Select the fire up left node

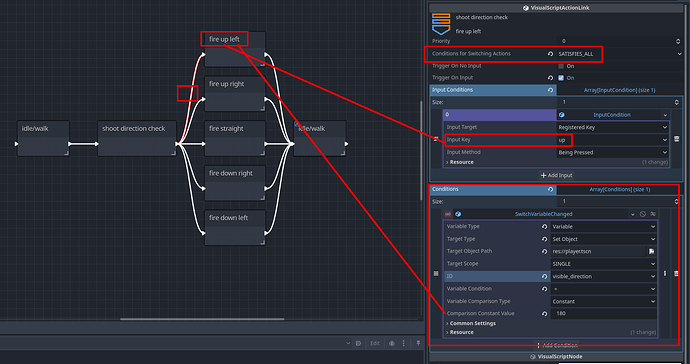click(235, 49)
